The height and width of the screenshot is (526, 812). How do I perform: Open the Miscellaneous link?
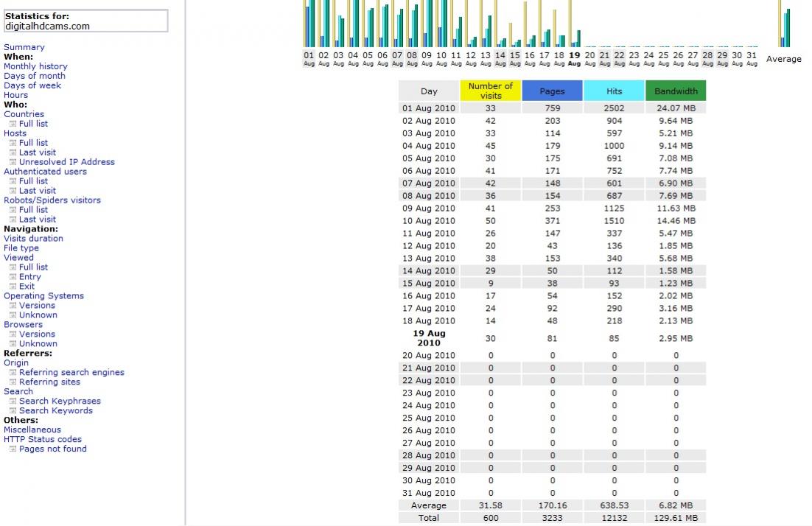point(32,429)
